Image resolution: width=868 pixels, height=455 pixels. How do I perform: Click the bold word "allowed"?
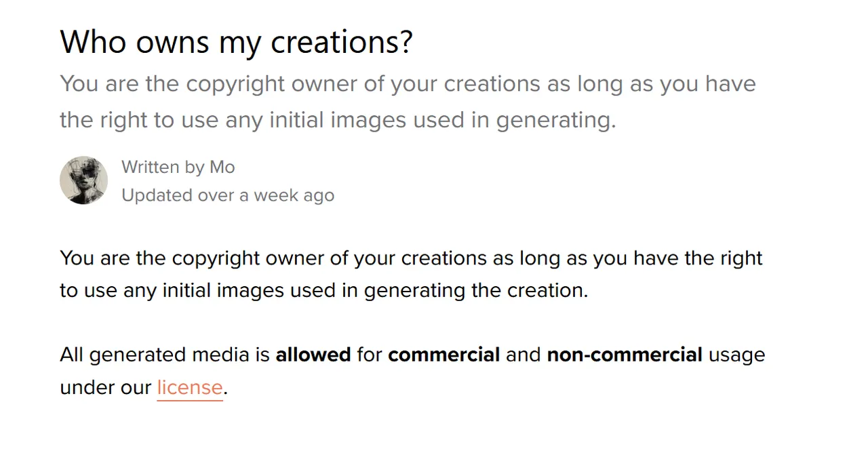pyautogui.click(x=313, y=355)
